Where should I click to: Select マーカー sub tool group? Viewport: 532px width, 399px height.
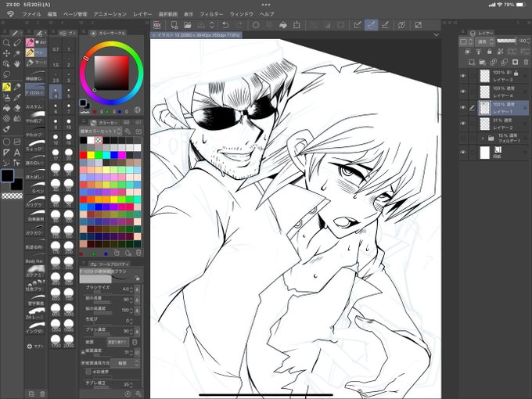[36, 63]
